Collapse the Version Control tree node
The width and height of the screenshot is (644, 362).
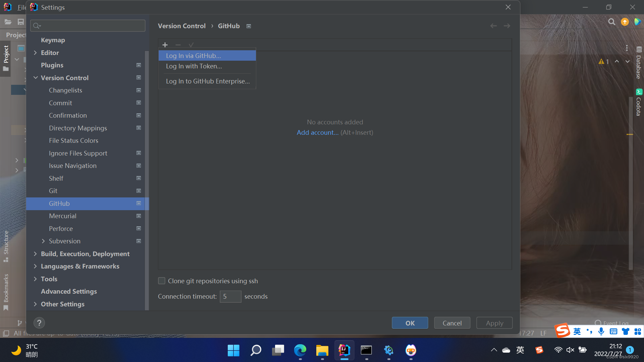pos(36,78)
